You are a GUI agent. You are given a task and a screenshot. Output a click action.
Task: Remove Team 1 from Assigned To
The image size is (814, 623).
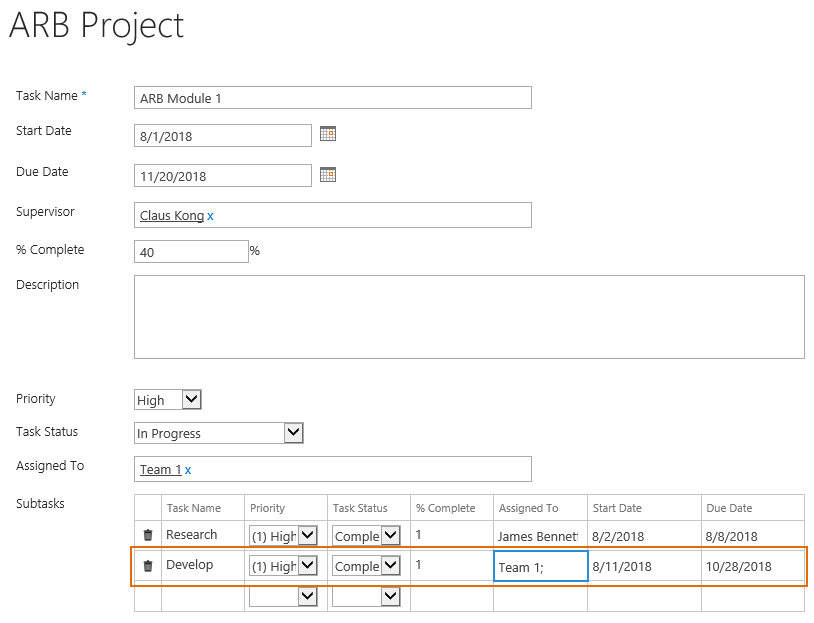[188, 470]
